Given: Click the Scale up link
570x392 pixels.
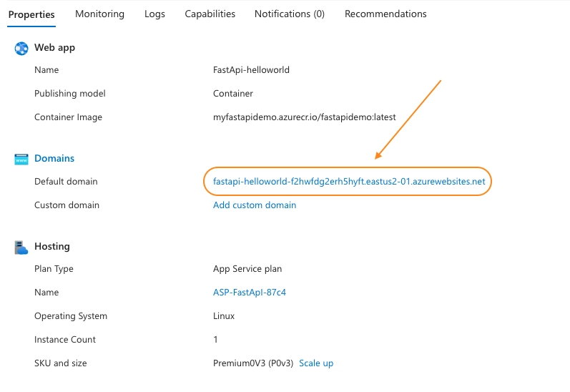Looking at the screenshot, I should [x=316, y=363].
